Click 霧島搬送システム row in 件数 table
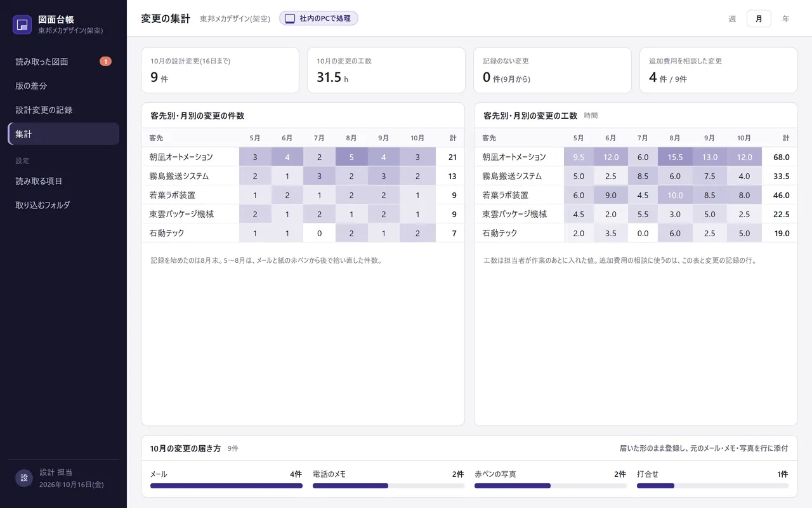The image size is (812, 508). pos(303,176)
